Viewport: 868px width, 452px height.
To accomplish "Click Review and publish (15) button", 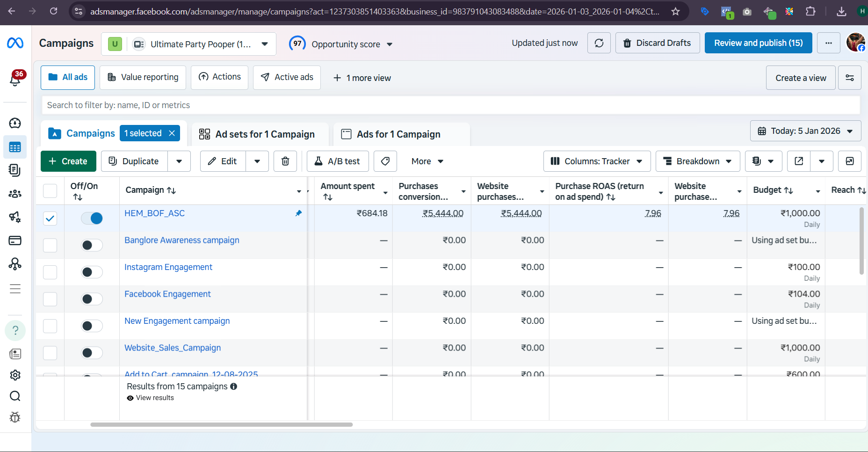I will [x=758, y=43].
